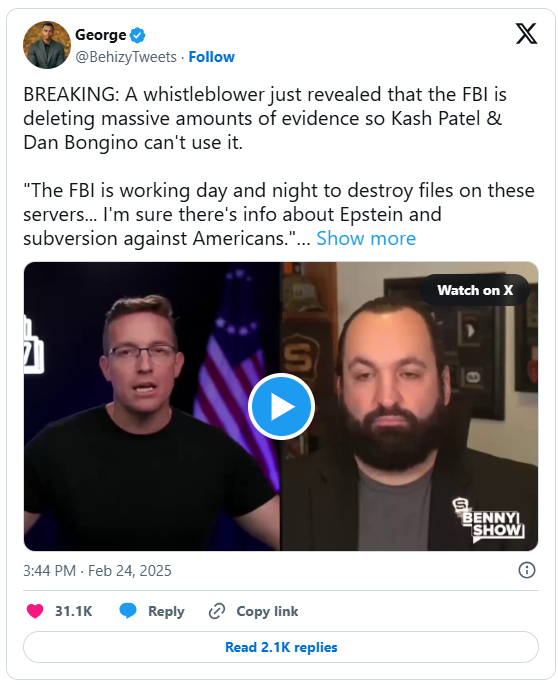This screenshot has height=685, width=558.
Task: Open the Read 2.1K replies button
Action: (x=281, y=647)
